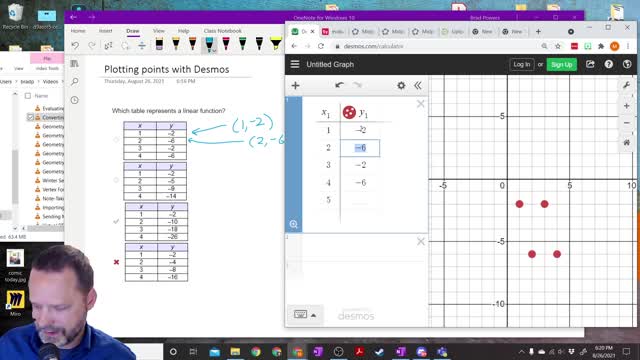Open Desmos graph settings wrench
Screen dimensions: 640x360
tap(627, 85)
